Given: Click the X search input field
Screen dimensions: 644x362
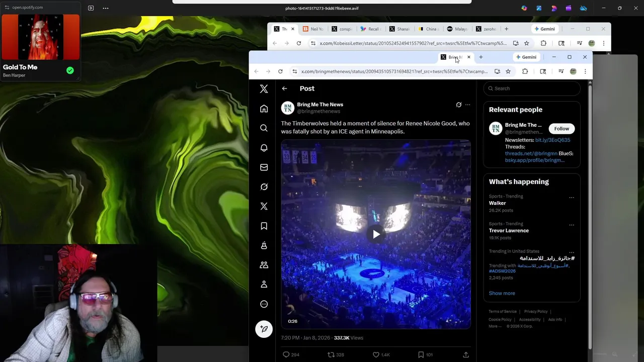Looking at the screenshot, I should pos(532,88).
